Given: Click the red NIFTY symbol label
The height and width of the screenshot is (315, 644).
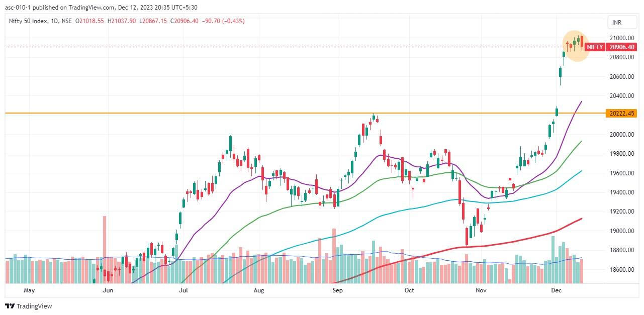Looking at the screenshot, I should click(x=595, y=47).
